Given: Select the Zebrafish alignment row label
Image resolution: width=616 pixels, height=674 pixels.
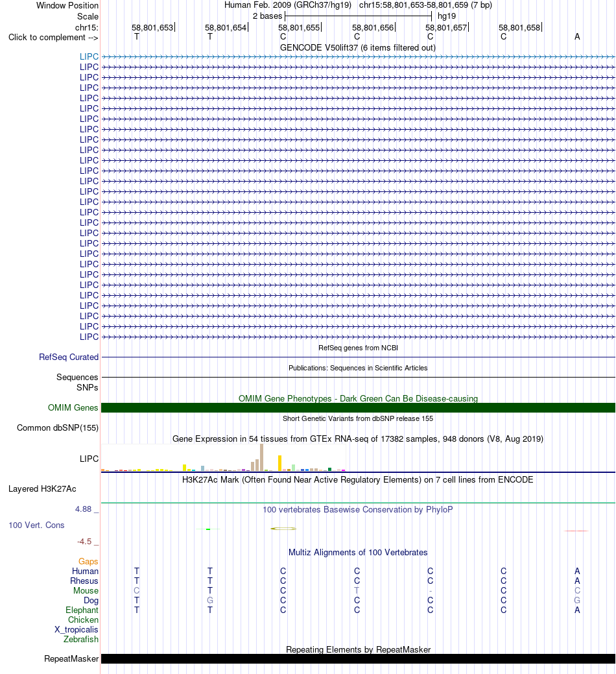Looking at the screenshot, I should click(x=81, y=640).
